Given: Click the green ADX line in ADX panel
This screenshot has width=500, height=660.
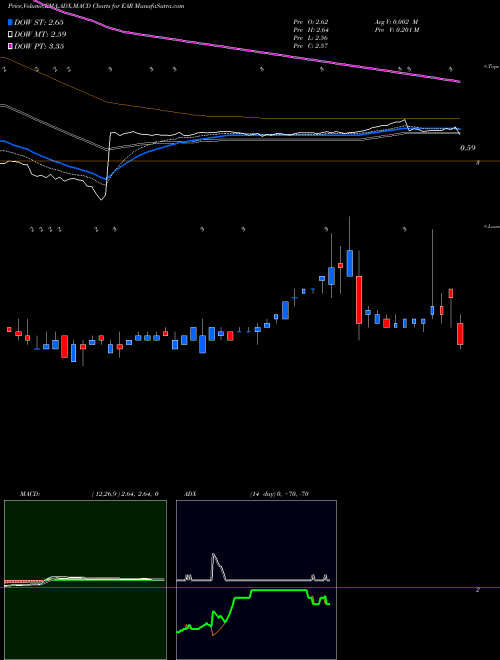Looking at the screenshot, I should coord(278,591).
